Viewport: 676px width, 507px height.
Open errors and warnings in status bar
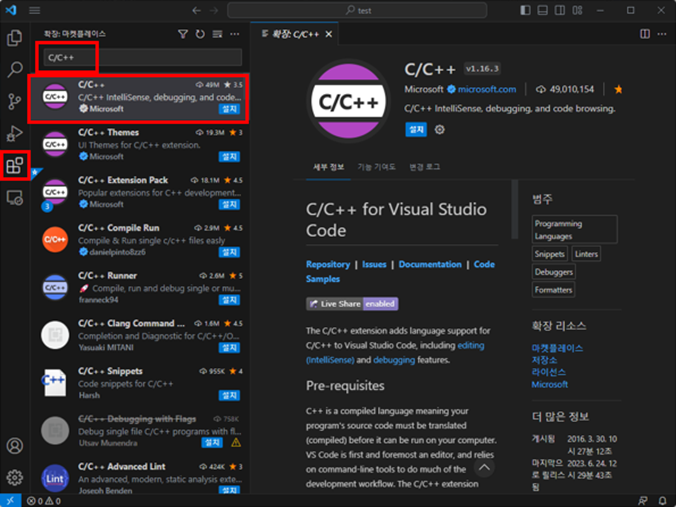[x=44, y=501]
